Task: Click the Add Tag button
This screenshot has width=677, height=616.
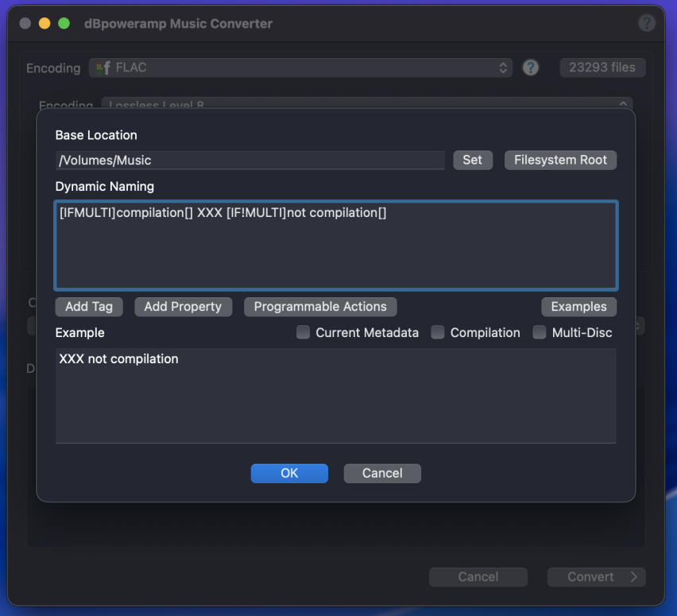Action: (89, 307)
